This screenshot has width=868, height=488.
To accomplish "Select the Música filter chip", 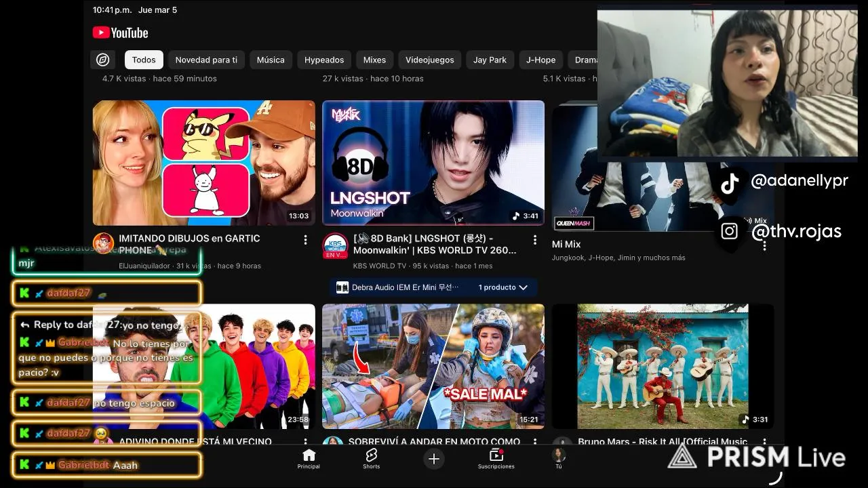I will click(271, 60).
